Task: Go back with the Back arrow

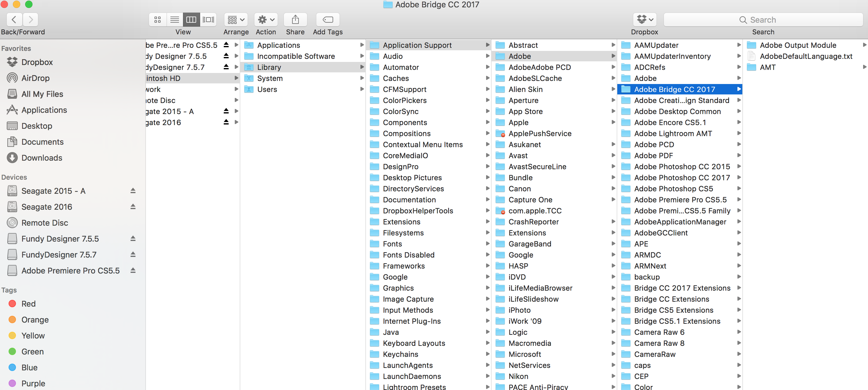Action: tap(14, 20)
